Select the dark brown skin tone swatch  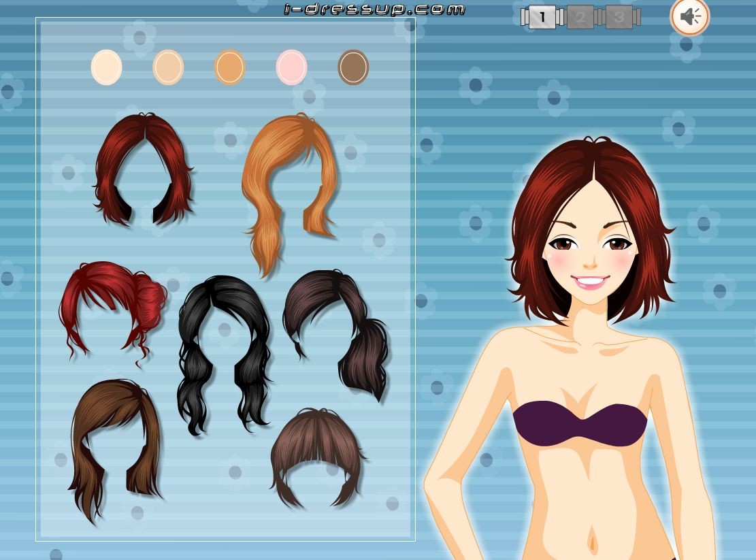coord(353,67)
